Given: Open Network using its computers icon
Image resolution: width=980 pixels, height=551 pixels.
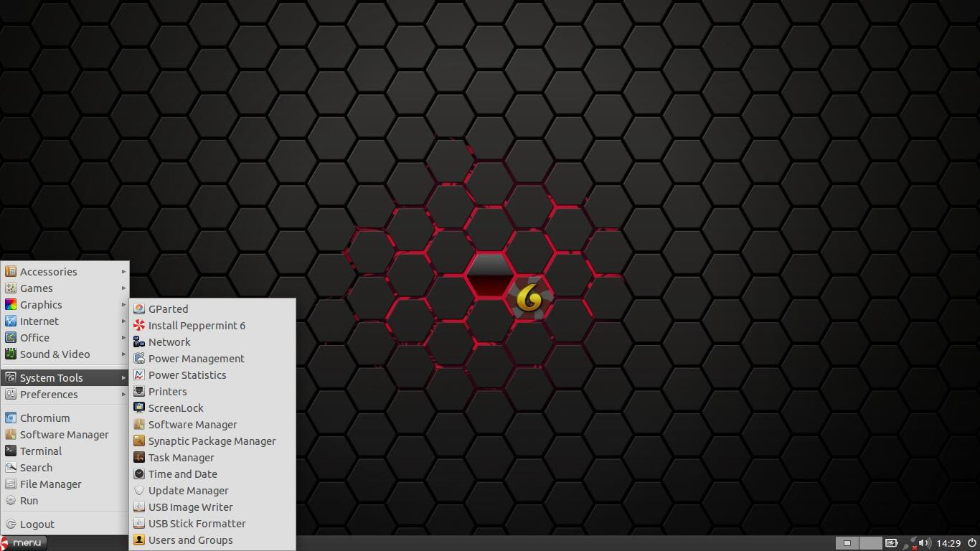Looking at the screenshot, I should [x=139, y=342].
